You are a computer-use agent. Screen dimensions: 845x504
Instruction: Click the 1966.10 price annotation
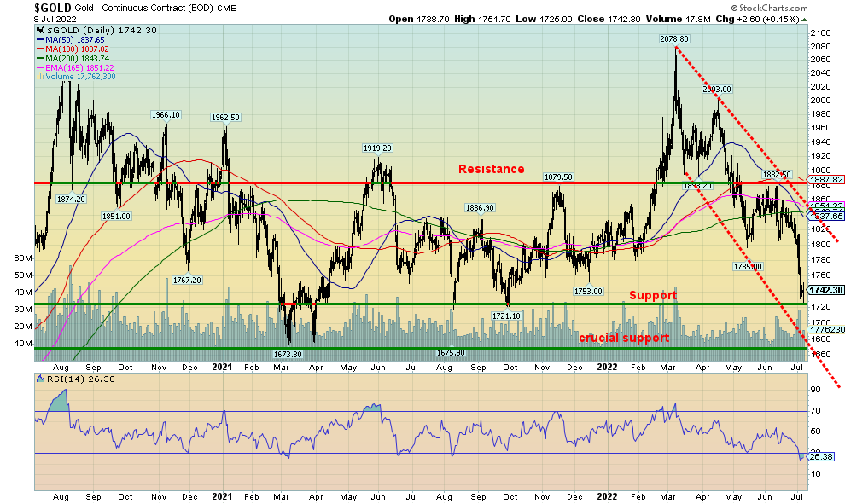click(165, 115)
